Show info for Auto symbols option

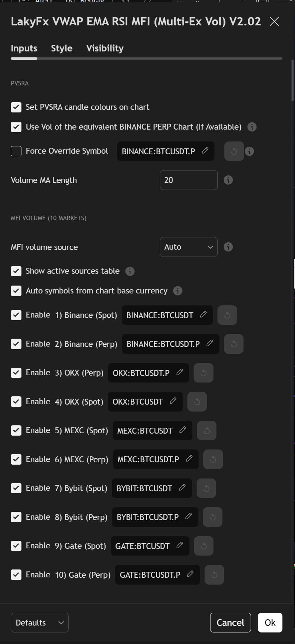178,291
